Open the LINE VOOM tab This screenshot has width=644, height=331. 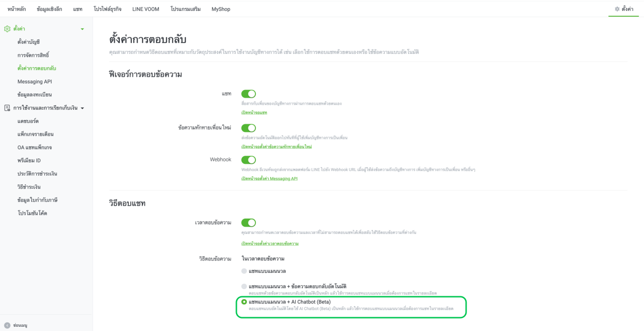click(x=146, y=9)
